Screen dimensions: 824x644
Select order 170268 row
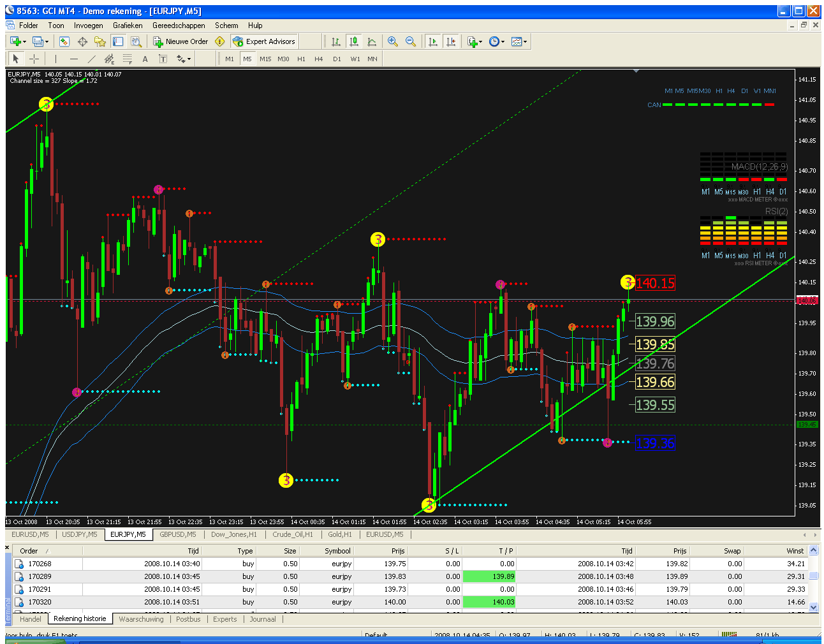coord(410,564)
